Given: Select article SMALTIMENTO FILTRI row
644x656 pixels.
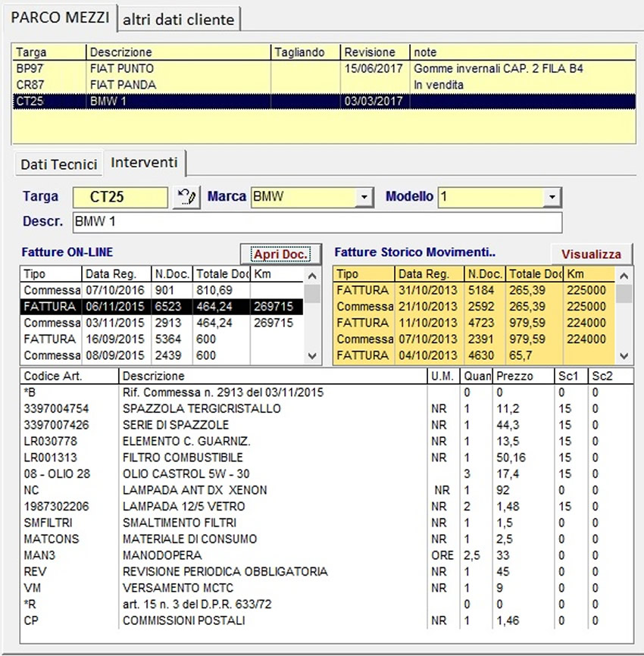Looking at the screenshot, I should tap(327, 523).
